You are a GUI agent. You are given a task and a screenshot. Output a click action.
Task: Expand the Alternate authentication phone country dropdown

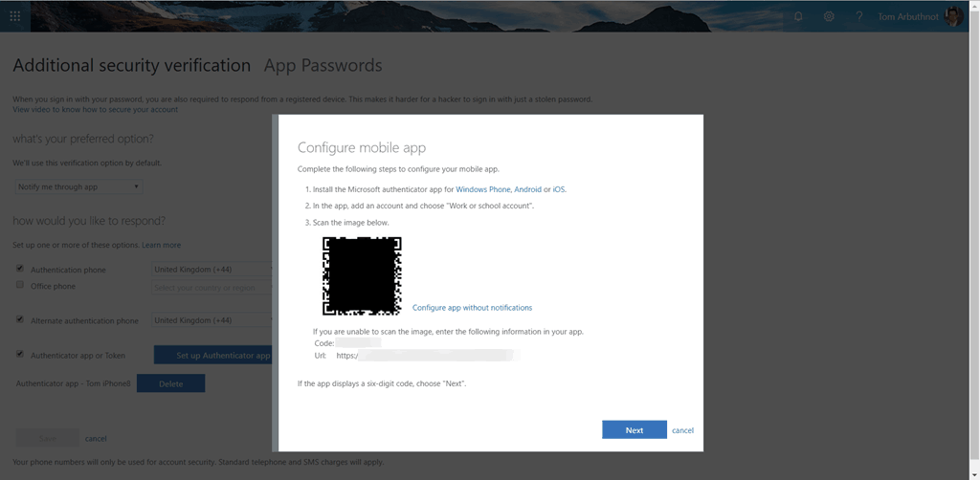[x=212, y=320]
